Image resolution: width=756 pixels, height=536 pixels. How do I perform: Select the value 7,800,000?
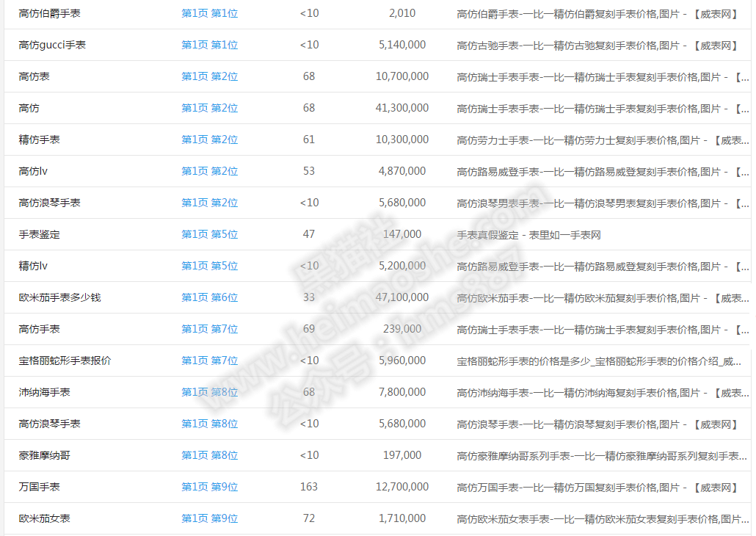click(x=402, y=392)
